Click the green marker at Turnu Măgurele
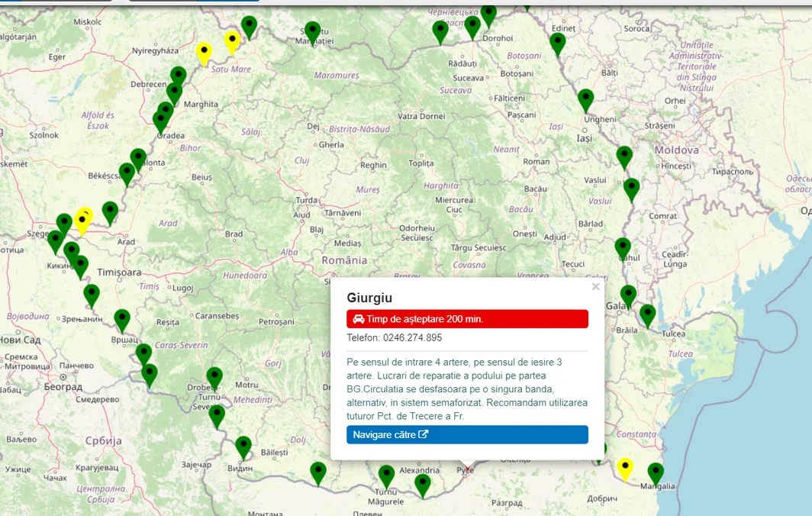 [x=386, y=478]
